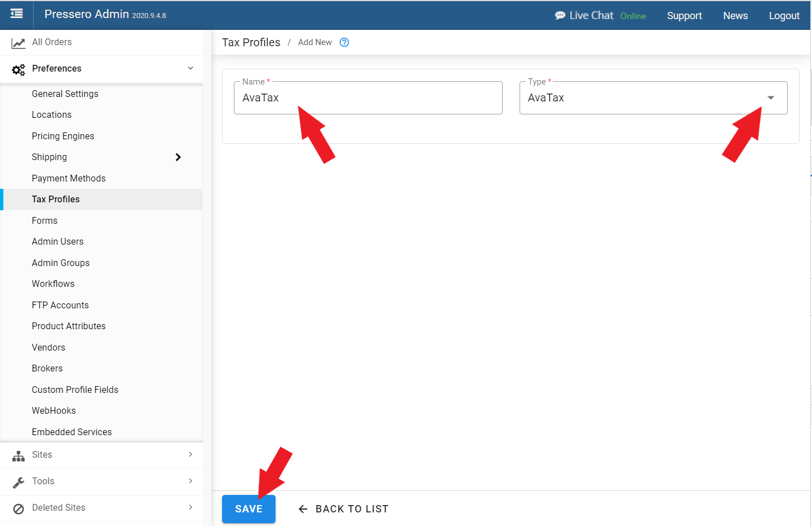Open Support link in header

tap(684, 16)
